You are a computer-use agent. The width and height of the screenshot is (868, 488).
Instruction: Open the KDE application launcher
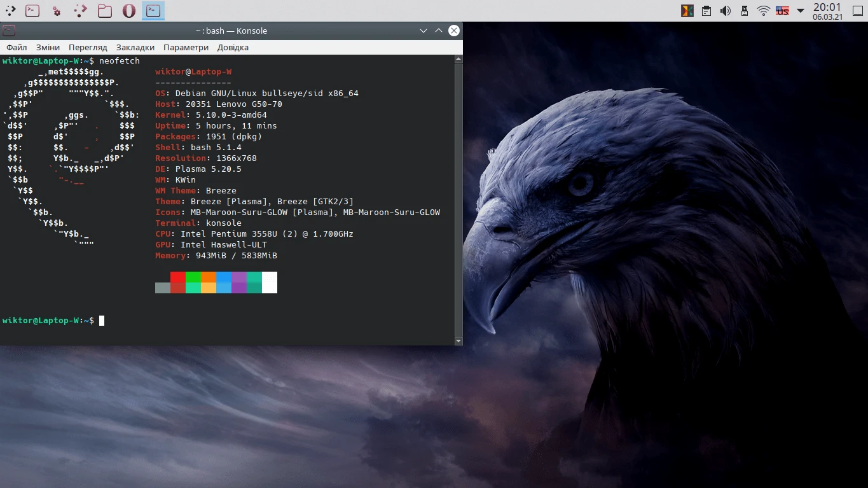(11, 10)
